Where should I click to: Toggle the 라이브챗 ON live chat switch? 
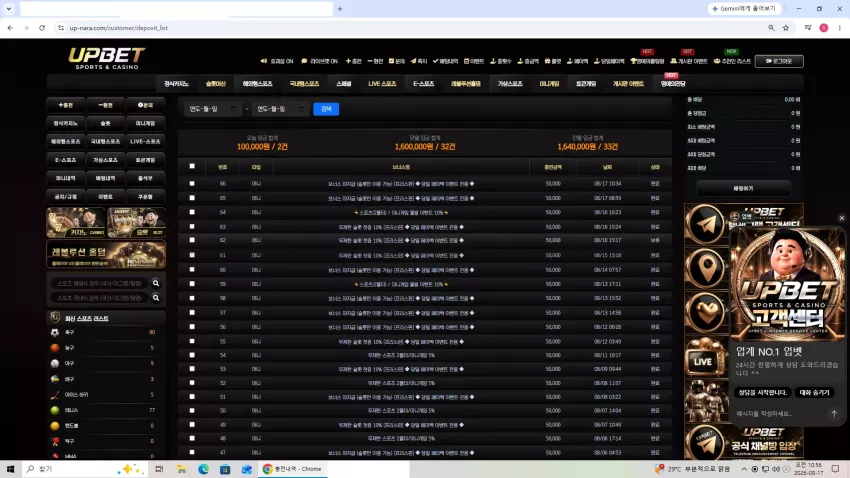[x=319, y=61]
